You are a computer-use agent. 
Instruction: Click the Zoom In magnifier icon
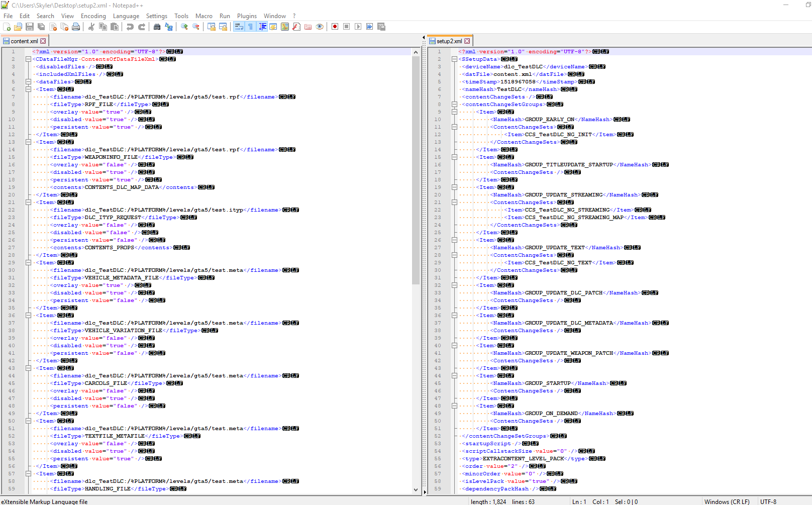(184, 27)
